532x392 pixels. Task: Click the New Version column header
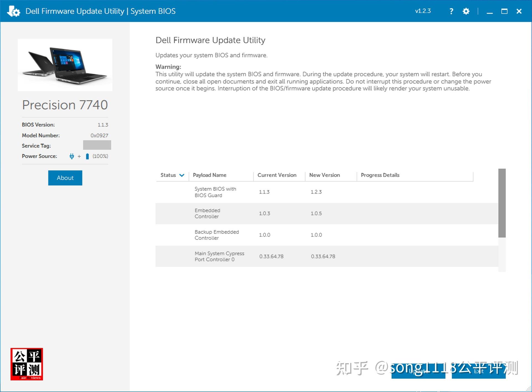pyautogui.click(x=324, y=175)
